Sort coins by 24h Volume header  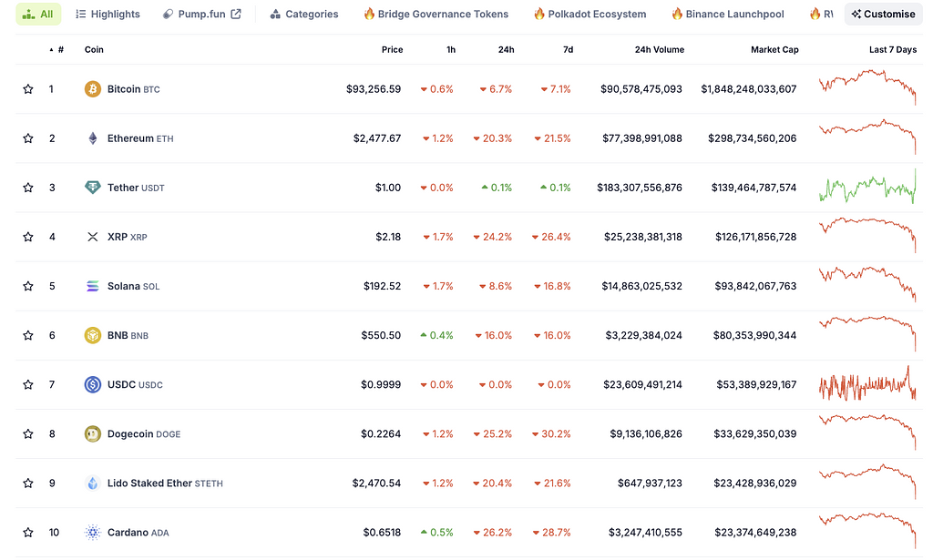pos(659,50)
